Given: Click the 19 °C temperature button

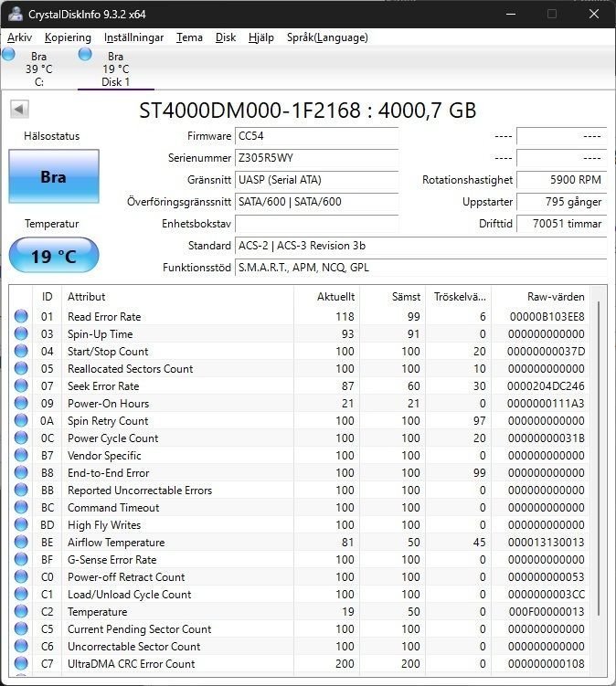Looking at the screenshot, I should tap(53, 256).
